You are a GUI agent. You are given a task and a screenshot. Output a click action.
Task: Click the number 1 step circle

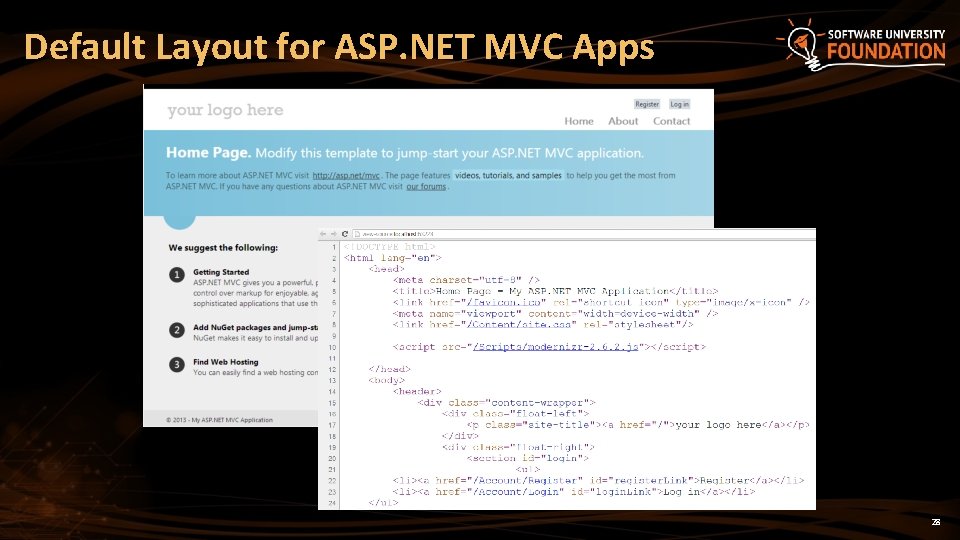point(177,275)
